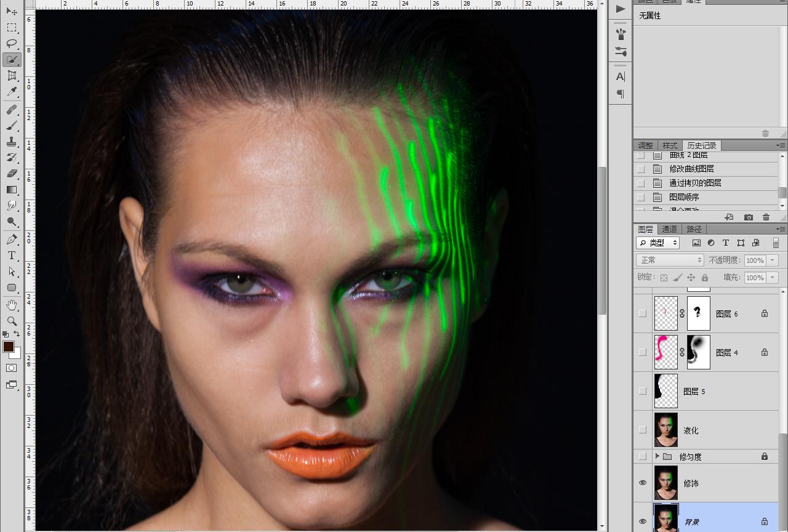Open the 不透明度 opacity dropdown arrow
788x532 pixels.
point(773,260)
